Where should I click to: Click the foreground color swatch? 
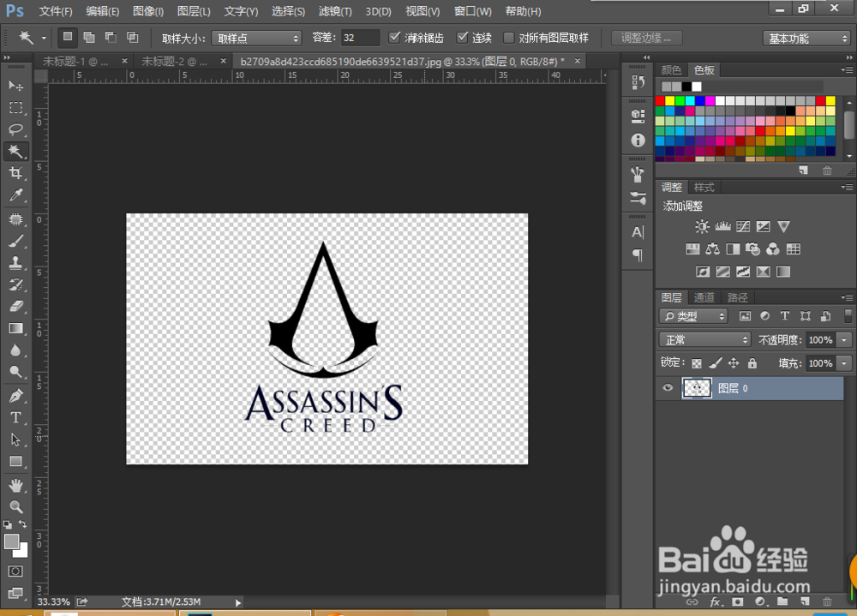pos(11,541)
